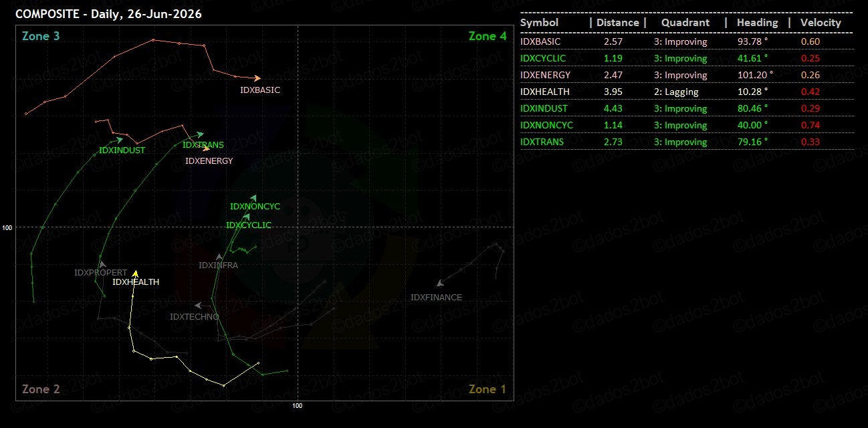Click the '2: Lagging' quadrant cell
This screenshot has height=428, width=868.
(676, 92)
